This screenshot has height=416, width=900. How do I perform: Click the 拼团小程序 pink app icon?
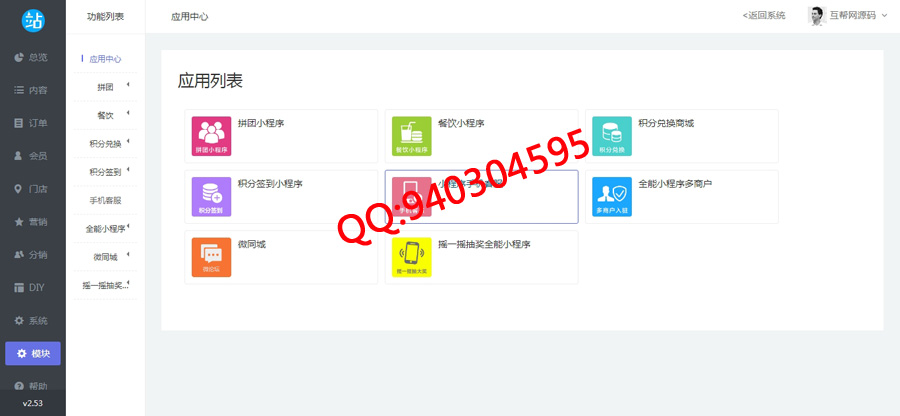[211, 136]
